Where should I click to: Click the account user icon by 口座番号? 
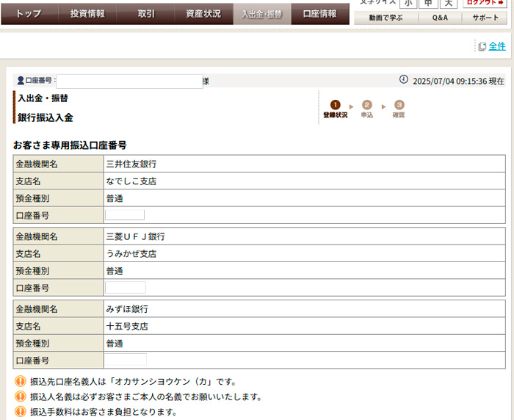[21, 81]
